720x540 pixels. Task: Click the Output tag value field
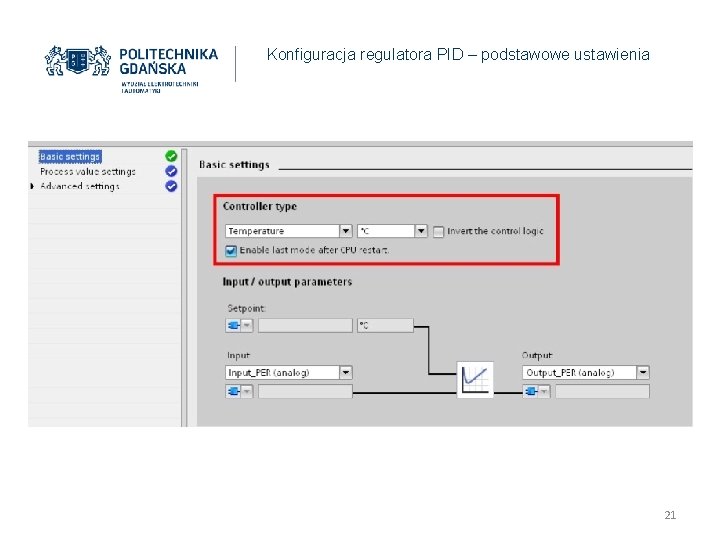click(602, 392)
